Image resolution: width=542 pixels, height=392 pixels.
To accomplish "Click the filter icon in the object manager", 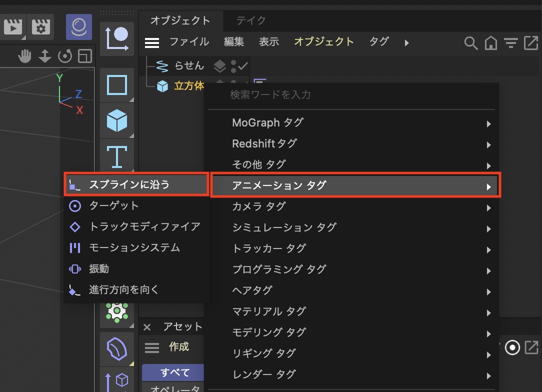I will (x=510, y=43).
